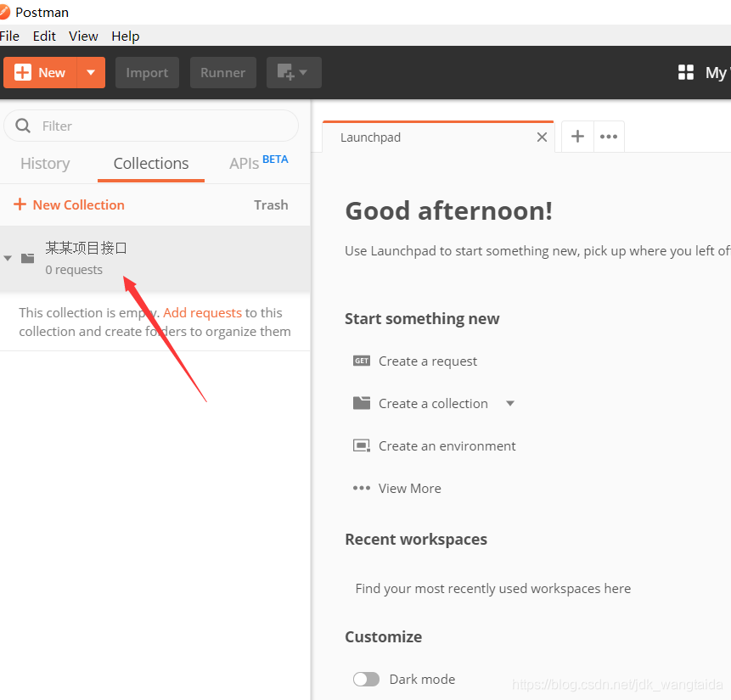Click Create a request
The height and width of the screenshot is (700, 731).
[428, 361]
